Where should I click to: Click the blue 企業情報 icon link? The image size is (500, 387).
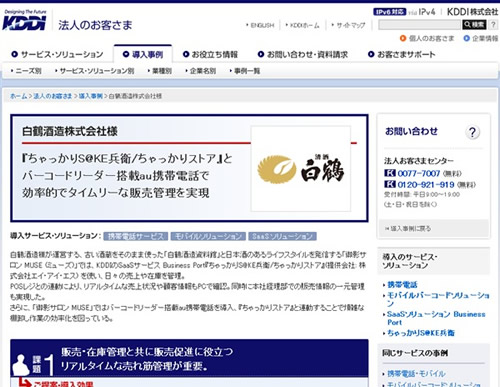pyautogui.click(x=481, y=39)
